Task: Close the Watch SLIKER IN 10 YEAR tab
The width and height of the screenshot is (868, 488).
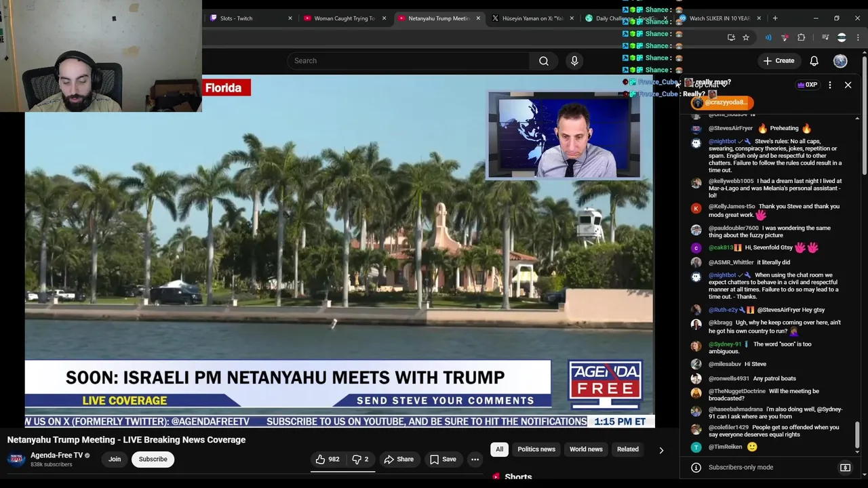Action: pos(759,18)
